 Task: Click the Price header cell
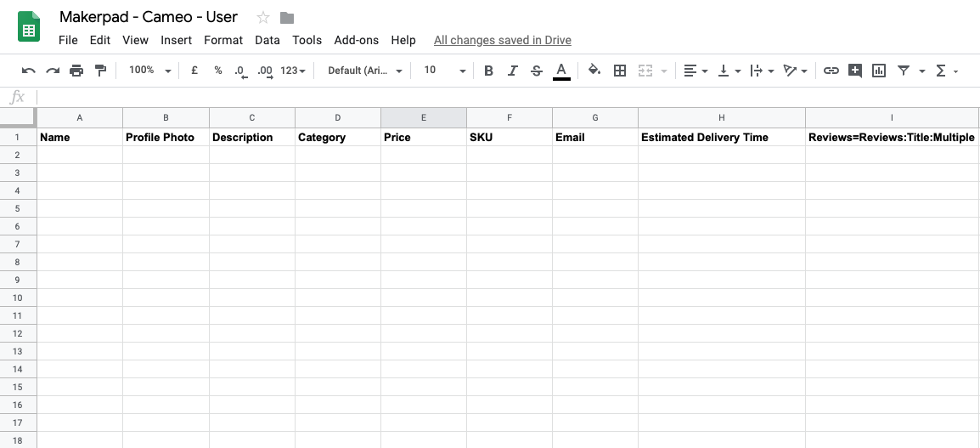(x=424, y=137)
